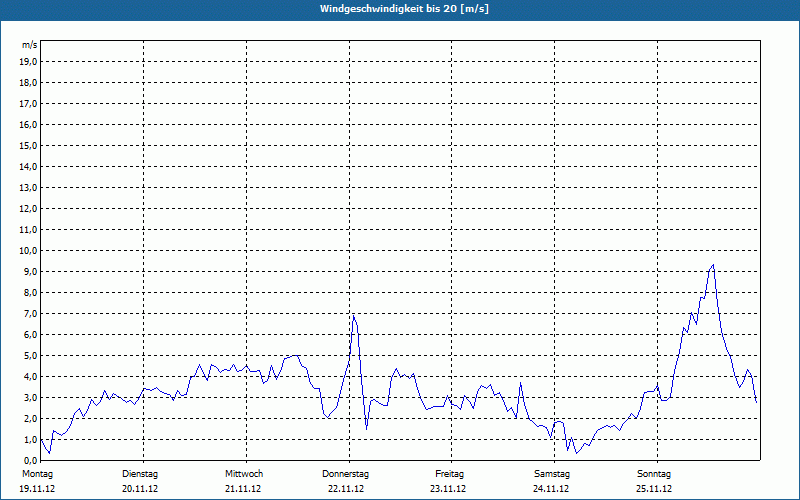This screenshot has width=800, height=500.
Task: Click the 7,0 y-axis label
Action: coord(31,314)
